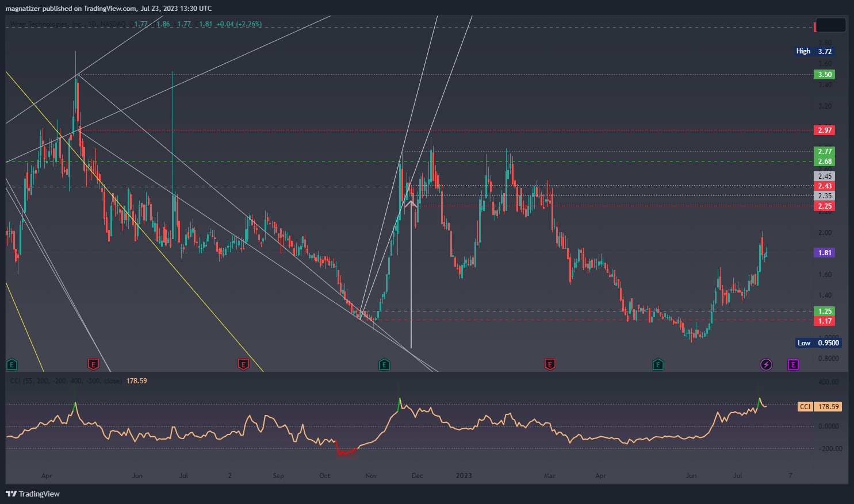Click the red earnings marker near March 2023
This screenshot has width=854, height=504.
(550, 364)
